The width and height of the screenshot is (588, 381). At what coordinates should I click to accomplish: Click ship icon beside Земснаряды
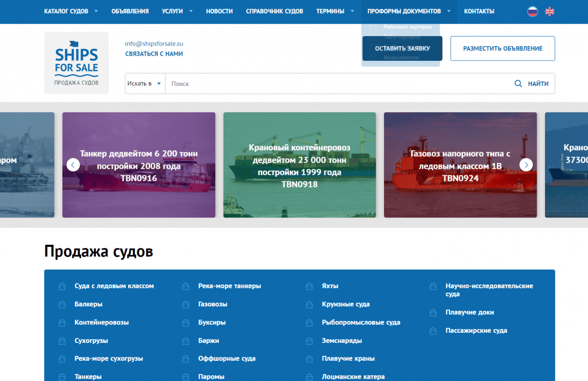[310, 341]
